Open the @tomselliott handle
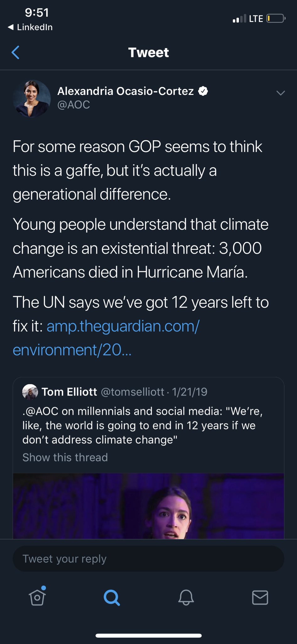The width and height of the screenshot is (297, 644). [132, 392]
